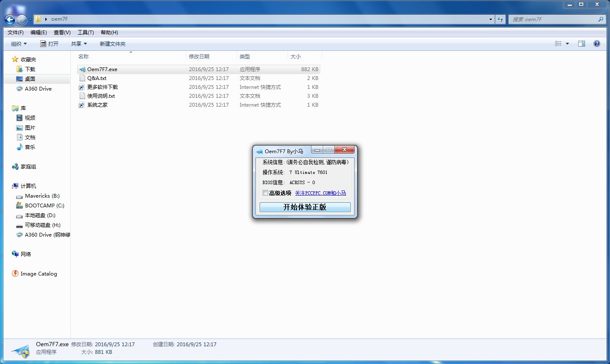Open the address bar dropdown arrow

point(490,19)
